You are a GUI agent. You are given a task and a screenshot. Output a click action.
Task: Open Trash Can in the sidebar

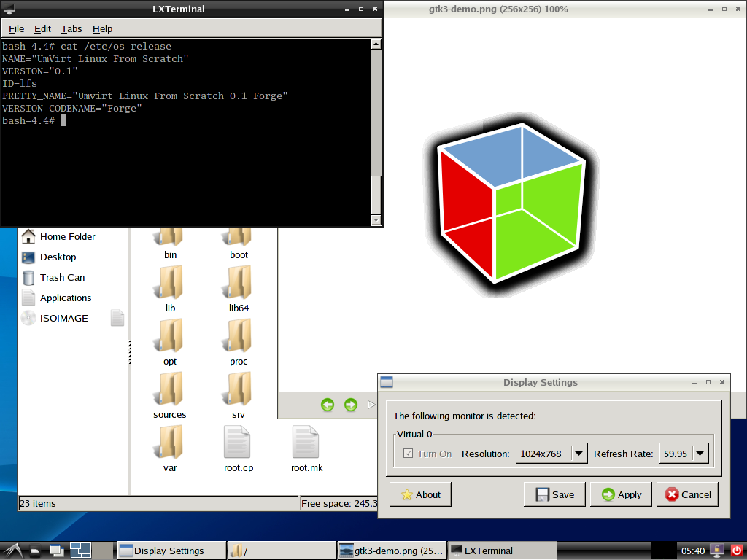62,278
